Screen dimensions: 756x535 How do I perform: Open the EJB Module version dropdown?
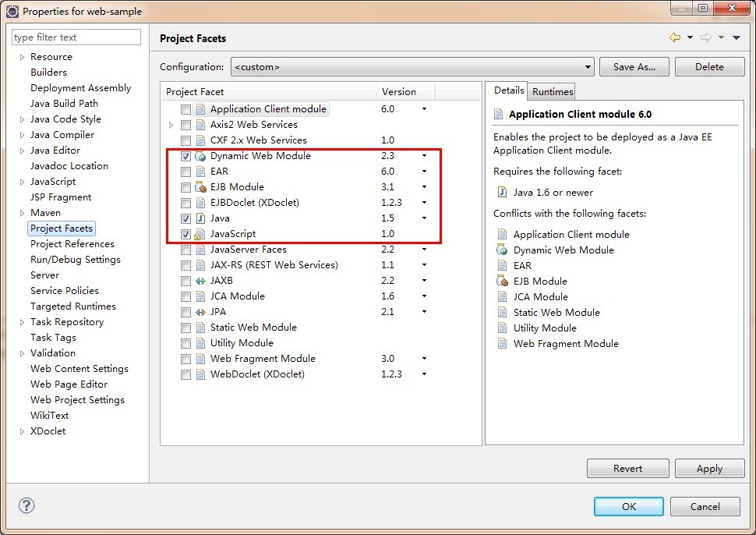pyautogui.click(x=424, y=186)
